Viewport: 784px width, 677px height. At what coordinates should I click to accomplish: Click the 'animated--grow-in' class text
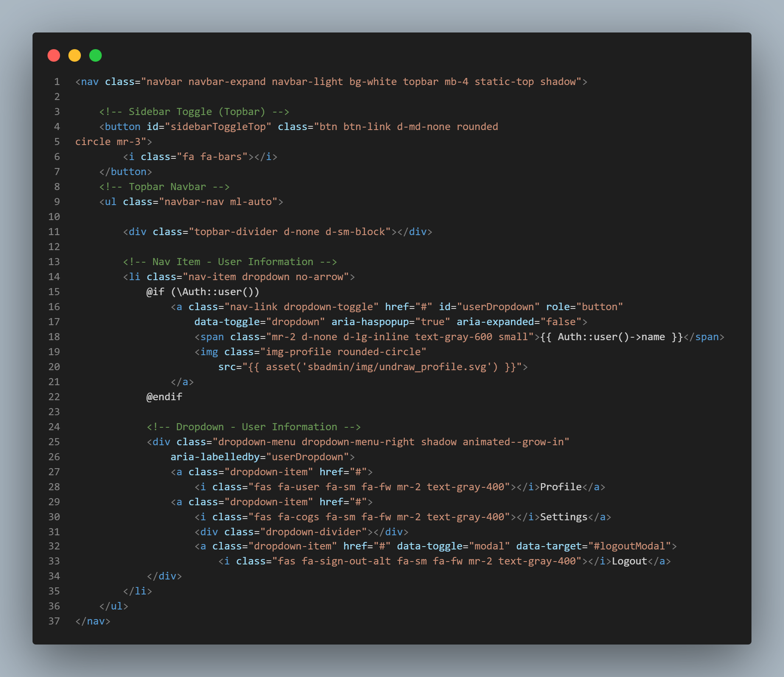click(x=513, y=442)
